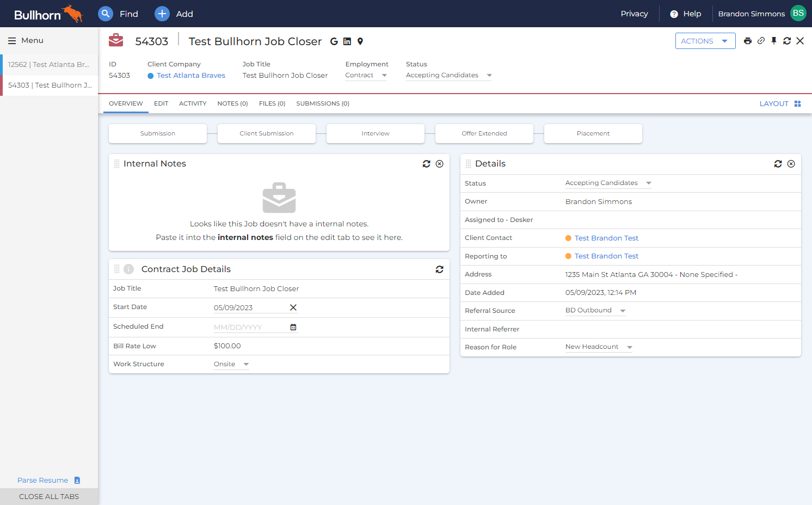Click the Scheduled End date input field
Image resolution: width=812 pixels, height=505 pixels.
pyautogui.click(x=250, y=327)
